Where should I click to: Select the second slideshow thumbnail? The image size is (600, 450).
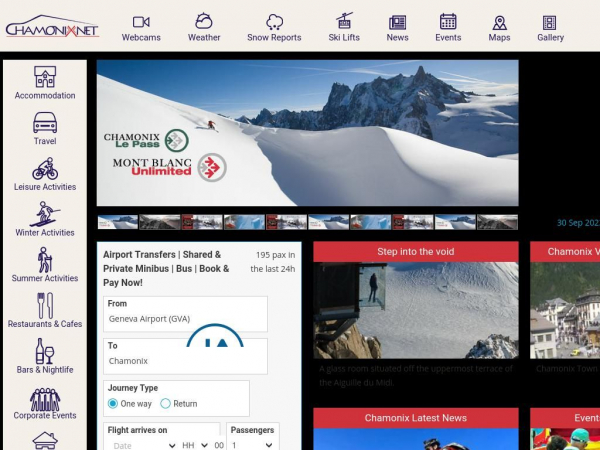(x=160, y=222)
